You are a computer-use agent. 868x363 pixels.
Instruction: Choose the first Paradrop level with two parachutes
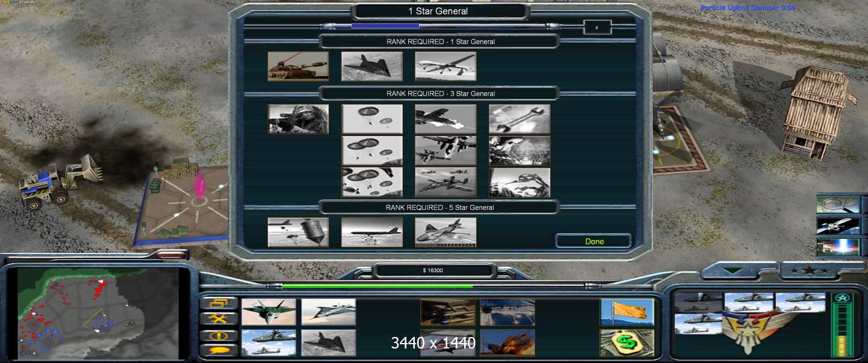point(372,119)
